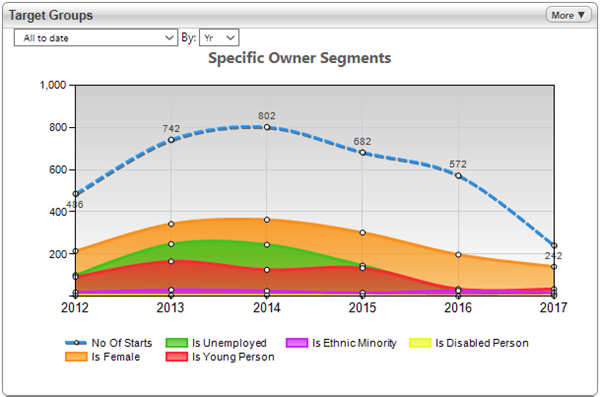Click the Is Ethnic Minority purple swatch
The image size is (600, 397).
click(297, 343)
